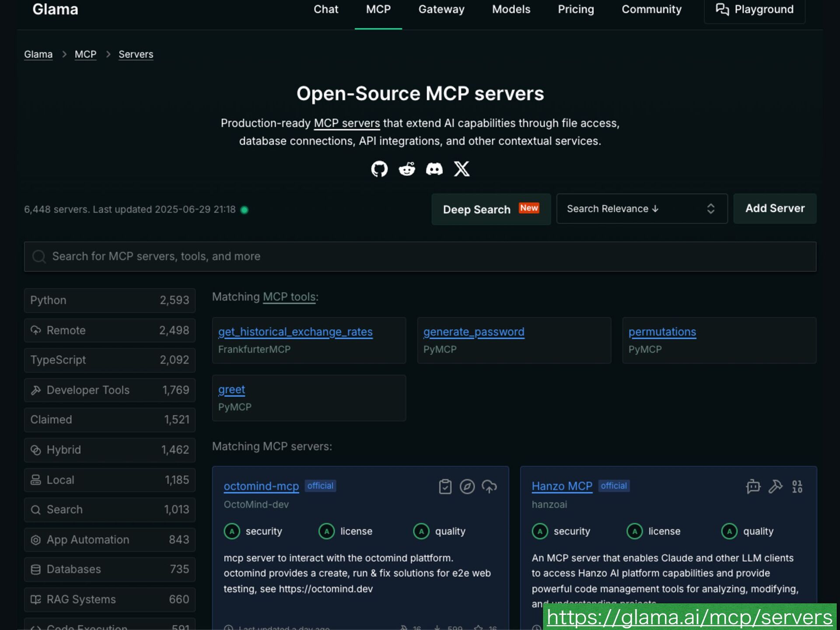
Task: Click the Servers breadcrumb link
Action: click(x=136, y=54)
